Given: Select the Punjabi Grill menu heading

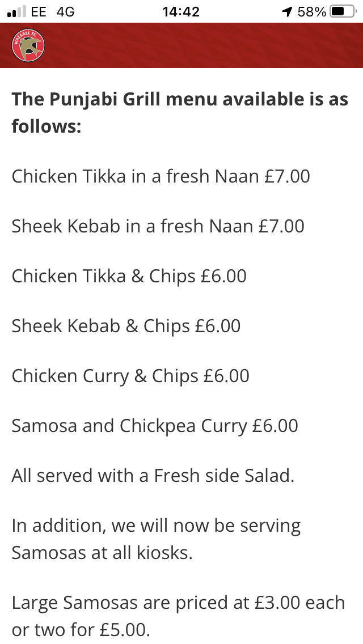Looking at the screenshot, I should click(x=180, y=113).
